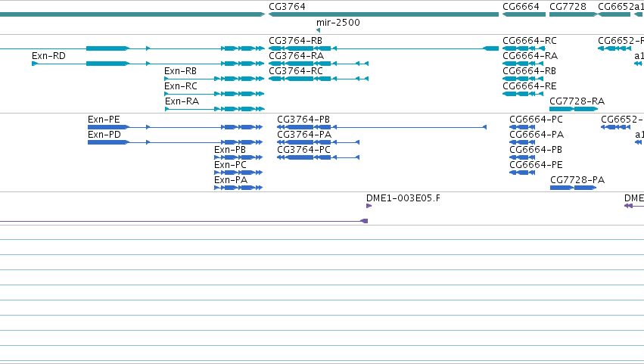Viewport: 644px width, 364px height.
Task: Click the mir-2500 gene label
Action: pos(338,23)
